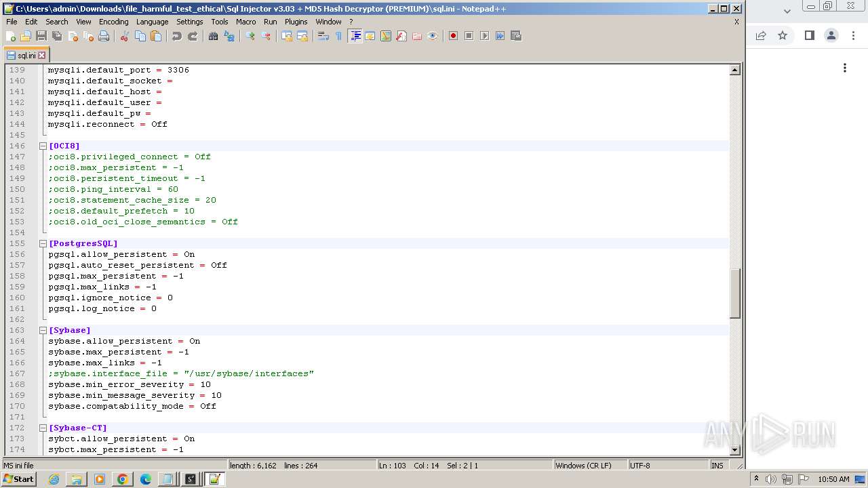This screenshot has height=488, width=868.
Task: Open the Plugins menu
Action: [x=296, y=22]
